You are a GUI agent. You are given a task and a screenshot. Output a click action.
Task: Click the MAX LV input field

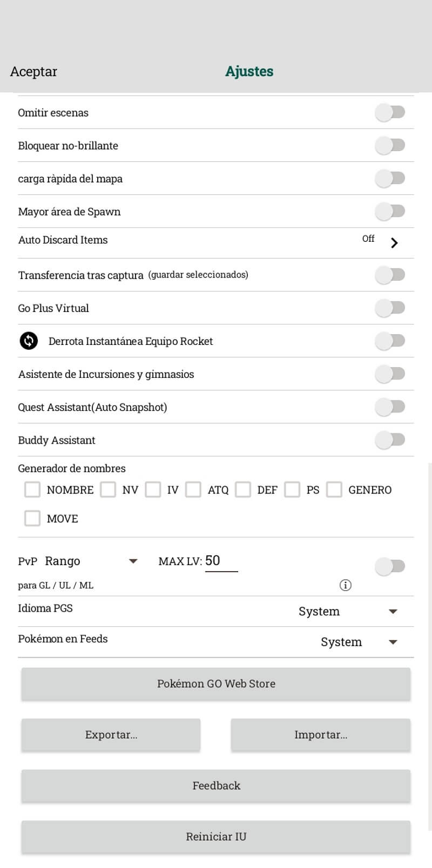[x=221, y=561]
